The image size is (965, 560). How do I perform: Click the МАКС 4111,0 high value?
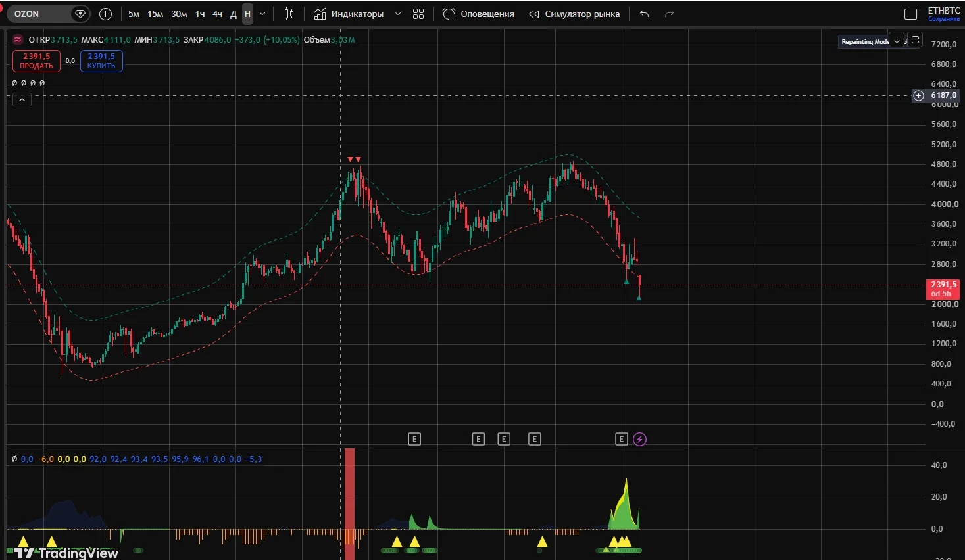point(106,40)
